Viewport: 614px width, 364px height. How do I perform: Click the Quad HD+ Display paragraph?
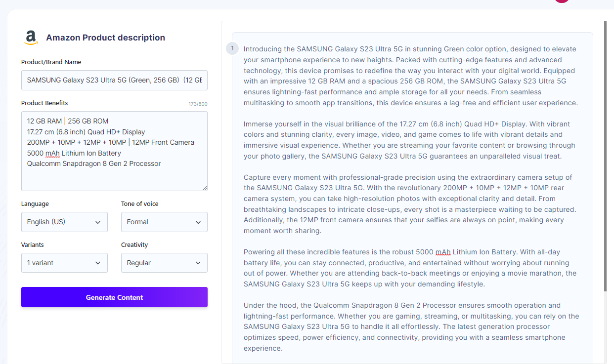(410, 140)
